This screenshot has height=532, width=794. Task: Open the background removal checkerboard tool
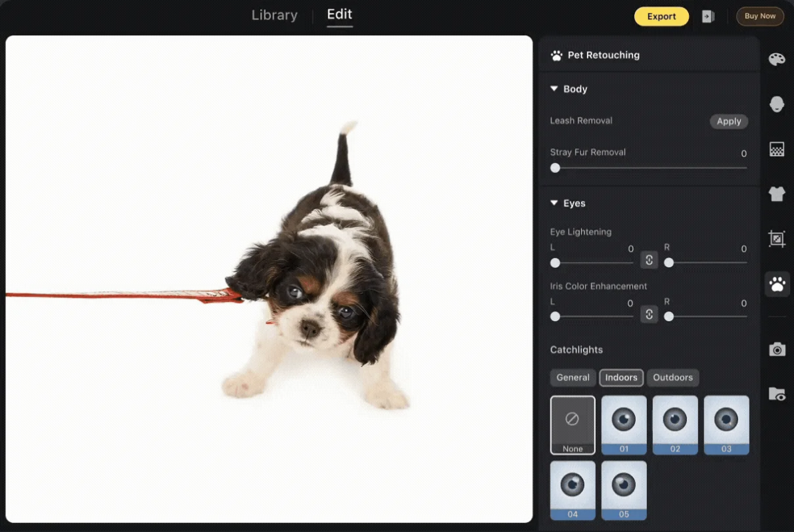(x=777, y=149)
